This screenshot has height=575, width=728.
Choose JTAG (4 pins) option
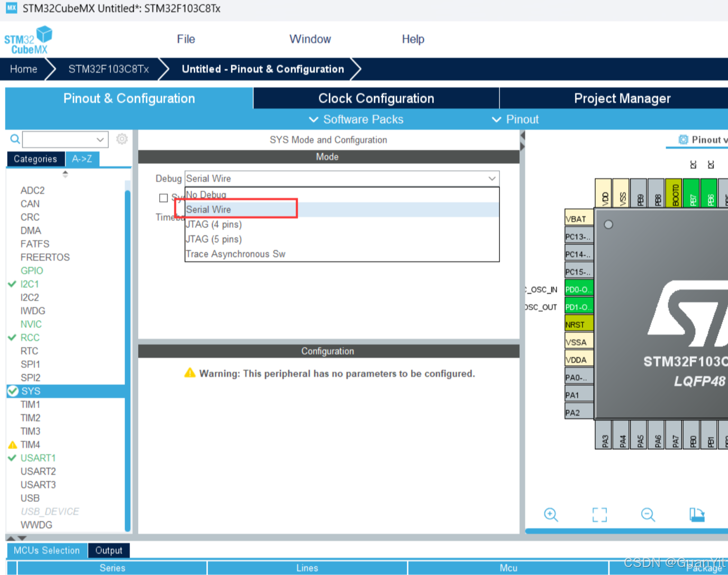coord(342,224)
